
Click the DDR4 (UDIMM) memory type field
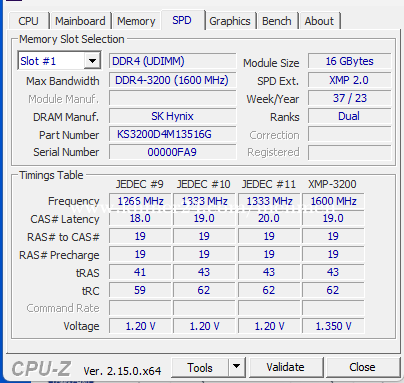(x=172, y=61)
